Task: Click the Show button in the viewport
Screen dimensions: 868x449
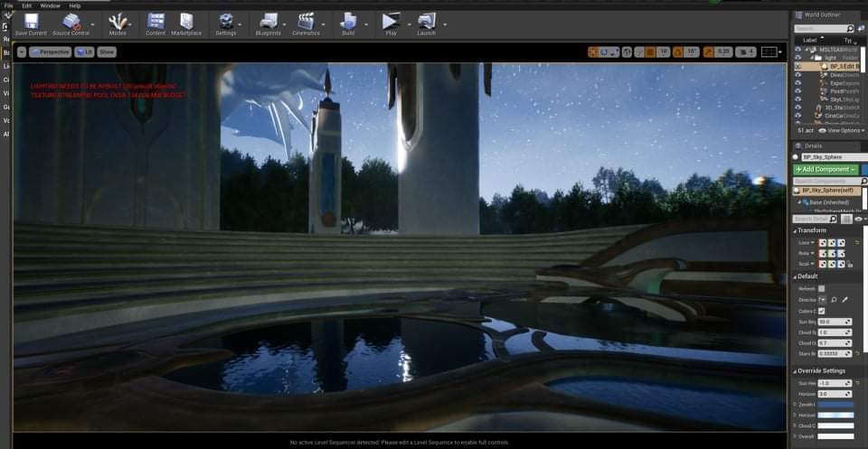Action: tap(107, 52)
